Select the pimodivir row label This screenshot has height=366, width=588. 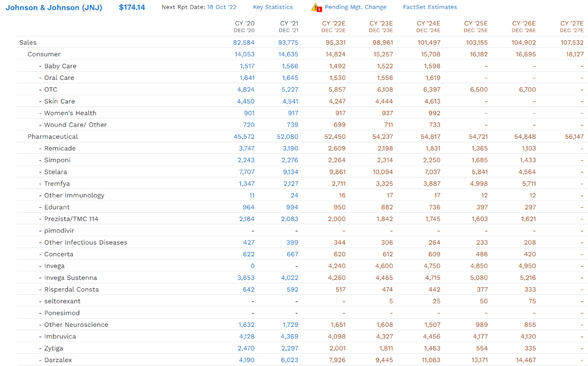[59, 230]
